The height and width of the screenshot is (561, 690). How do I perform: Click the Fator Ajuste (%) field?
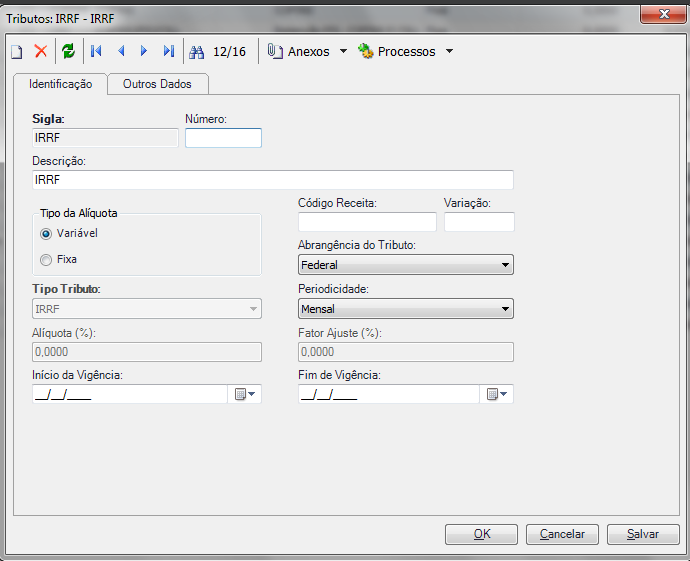click(x=406, y=352)
